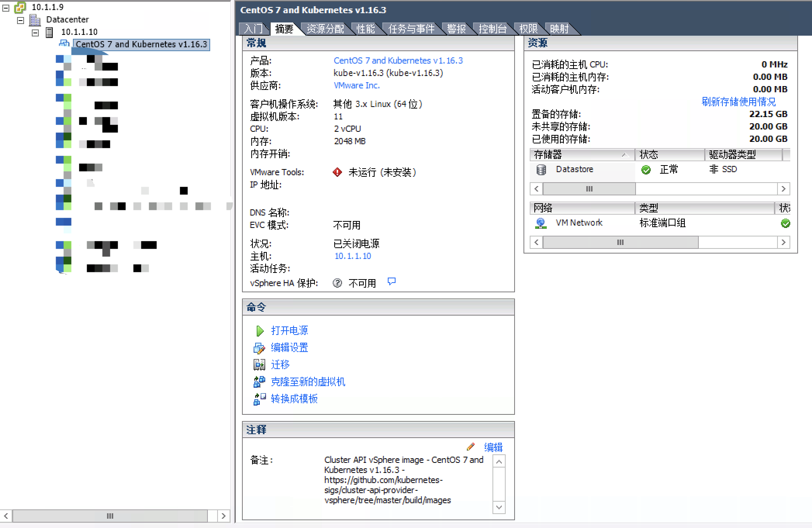The width and height of the screenshot is (812, 528).
Task: Open the 控制台 tab
Action: point(492,29)
